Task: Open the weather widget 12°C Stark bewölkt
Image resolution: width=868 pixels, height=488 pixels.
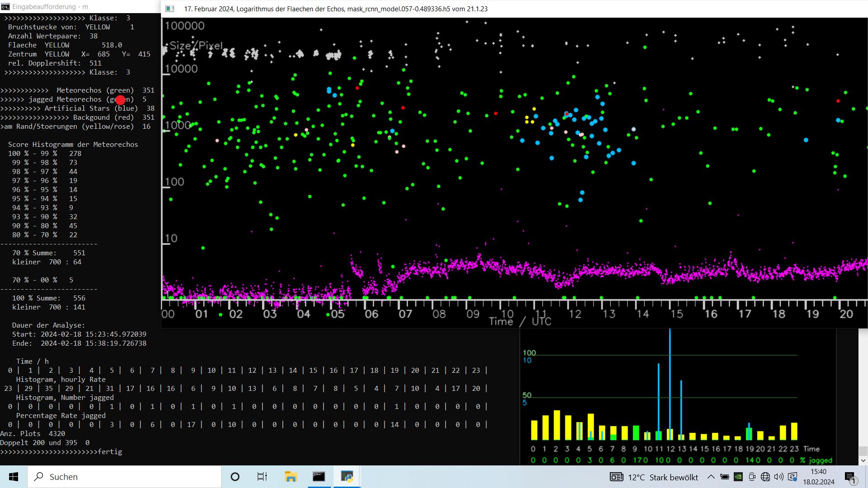Action: (x=654, y=477)
